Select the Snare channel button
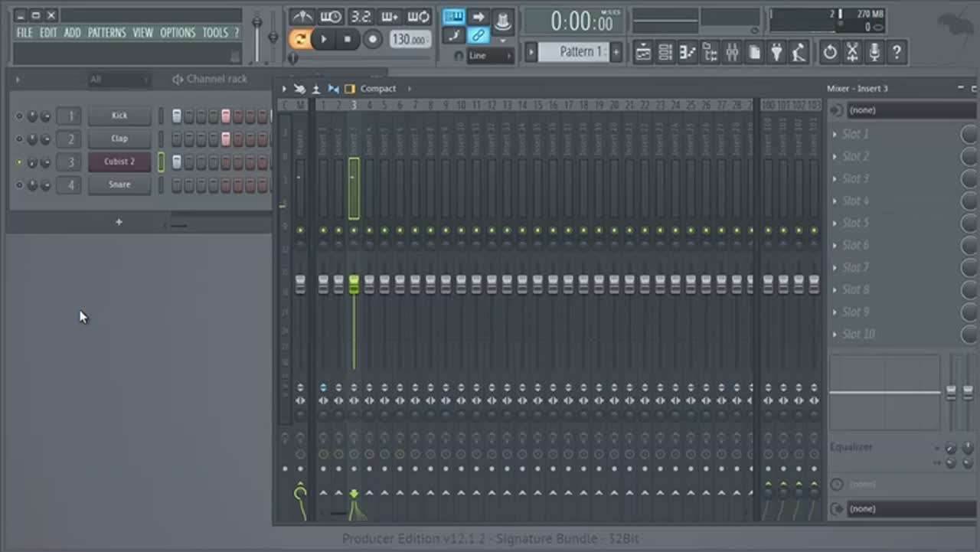 click(119, 185)
